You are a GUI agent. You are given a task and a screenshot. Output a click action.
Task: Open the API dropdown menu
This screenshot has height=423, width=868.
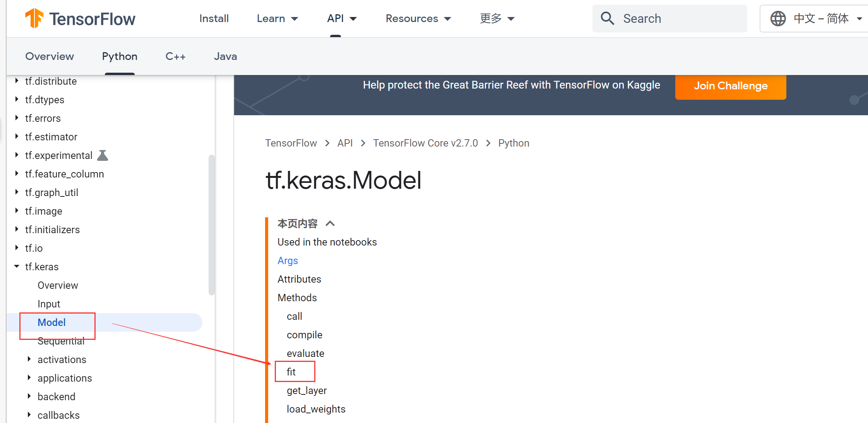(342, 19)
